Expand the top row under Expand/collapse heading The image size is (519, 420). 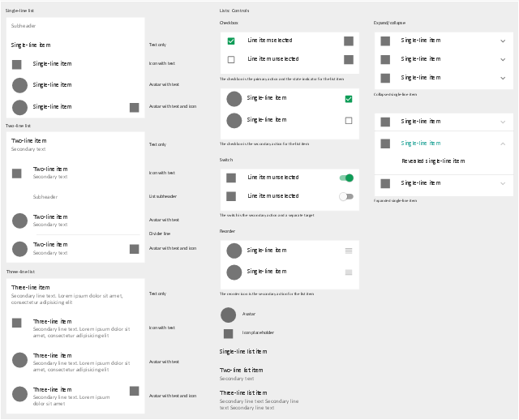coord(503,41)
